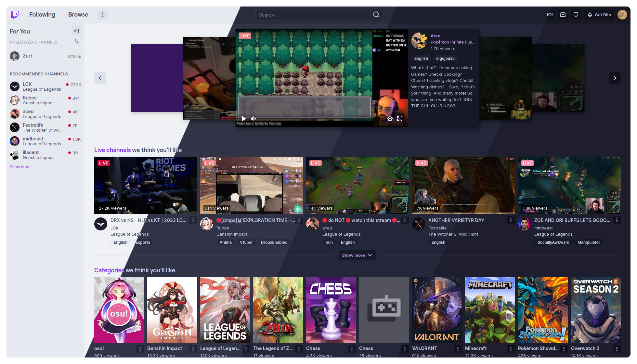Viewport: 637px width, 364px height.
Task: Collapse the For You sidebar
Action: coord(76,31)
